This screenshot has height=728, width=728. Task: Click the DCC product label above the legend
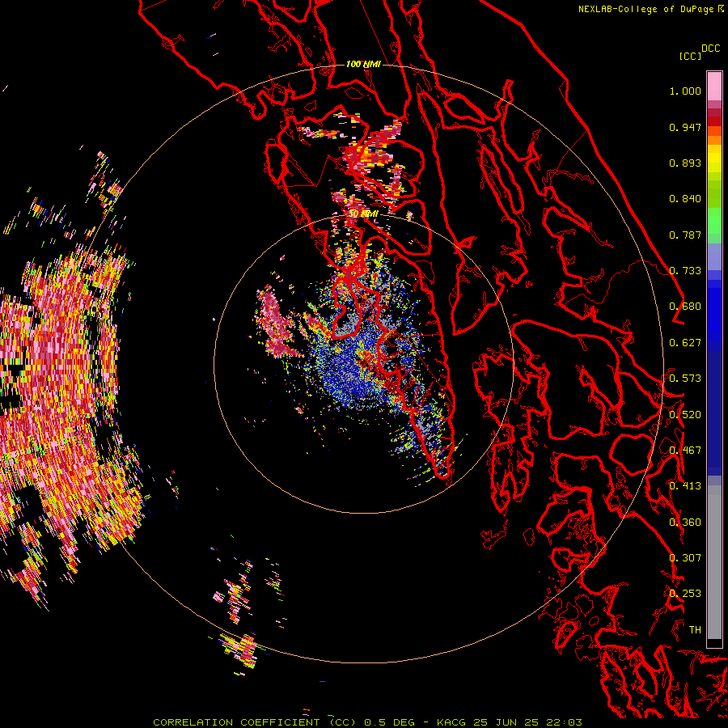710,49
